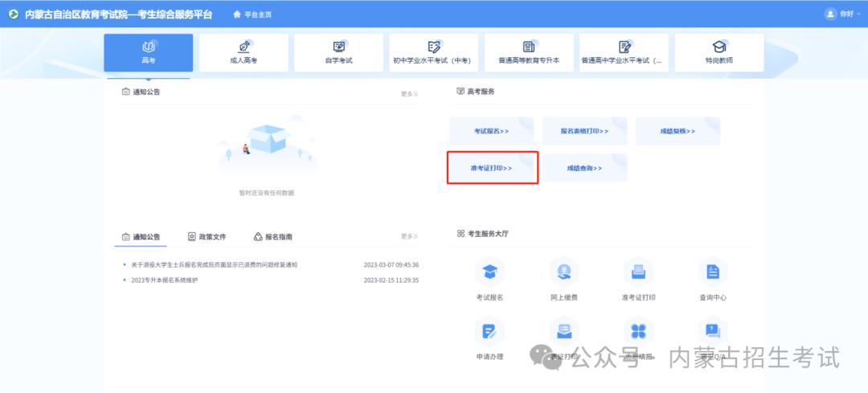Image resolution: width=868 pixels, height=393 pixels.
Task: Open notice about 退役大学生士兵报名 退费问题
Action: (x=215, y=264)
